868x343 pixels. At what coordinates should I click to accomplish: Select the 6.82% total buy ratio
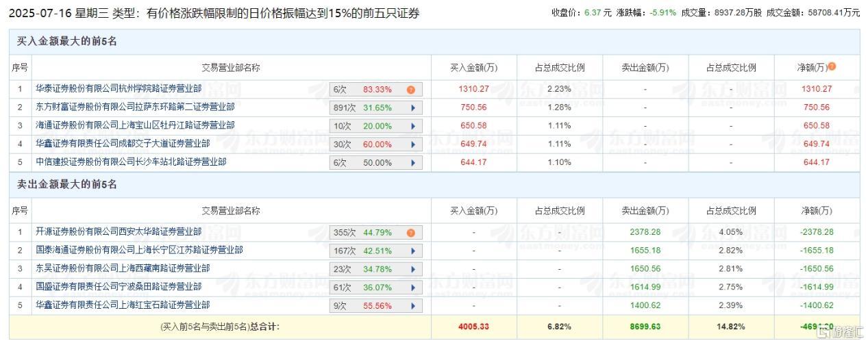point(559,327)
